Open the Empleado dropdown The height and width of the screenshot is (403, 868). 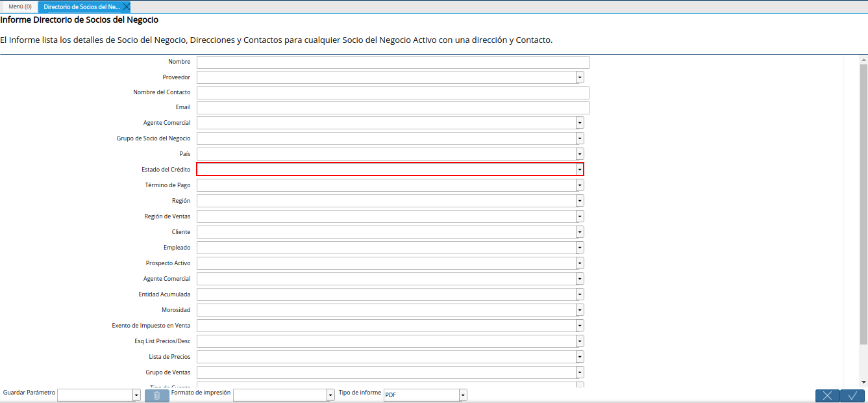click(x=580, y=248)
